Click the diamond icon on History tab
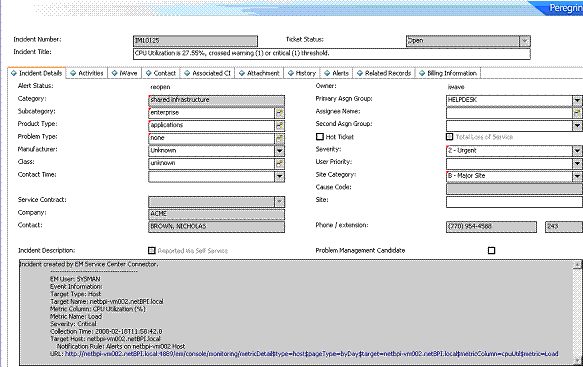 tap(291, 73)
